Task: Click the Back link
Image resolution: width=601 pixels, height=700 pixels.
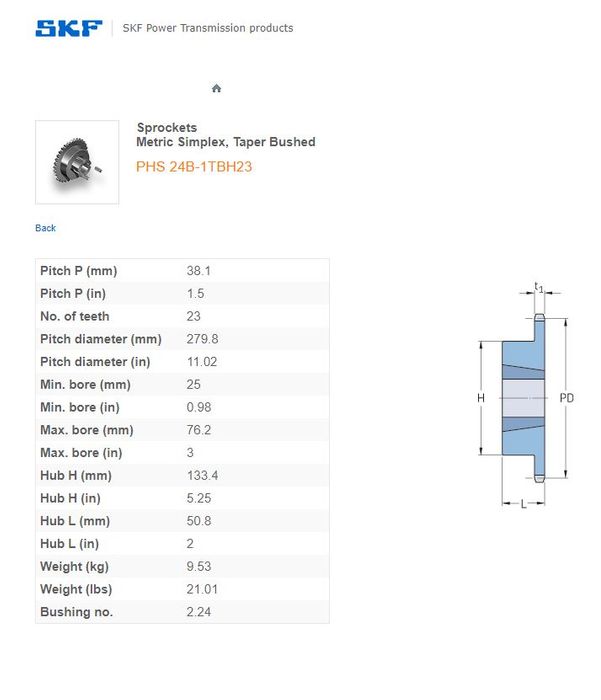Action: 46,228
